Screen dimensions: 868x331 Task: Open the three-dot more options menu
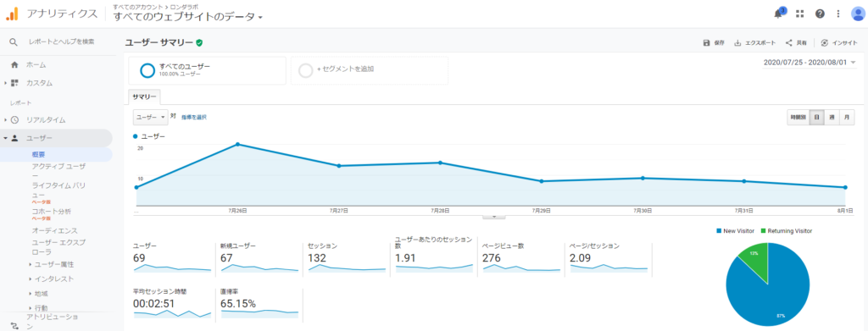[838, 14]
